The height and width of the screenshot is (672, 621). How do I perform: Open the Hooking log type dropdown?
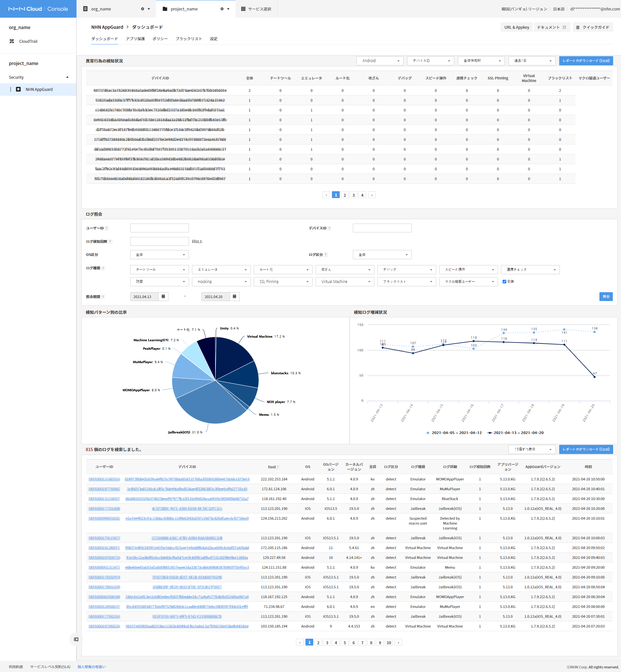click(221, 282)
